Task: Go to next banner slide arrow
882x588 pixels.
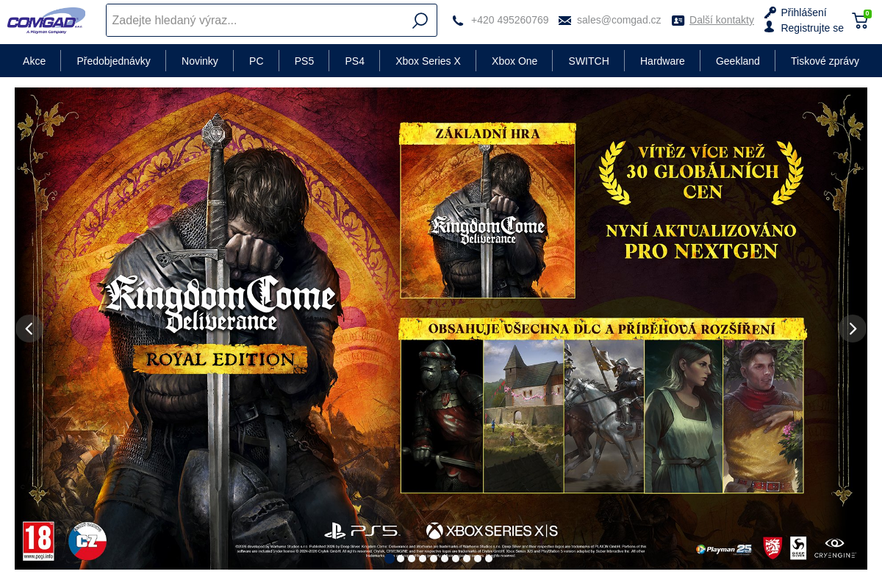Action: 853,329
